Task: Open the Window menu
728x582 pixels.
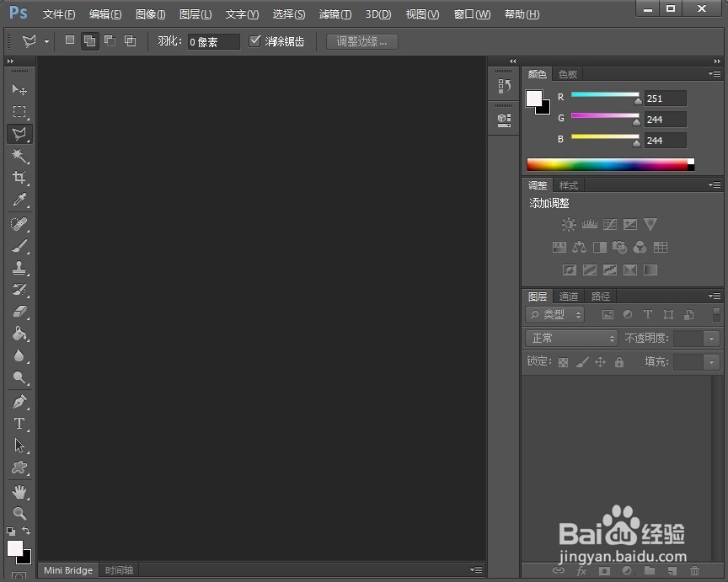Action: (x=472, y=14)
